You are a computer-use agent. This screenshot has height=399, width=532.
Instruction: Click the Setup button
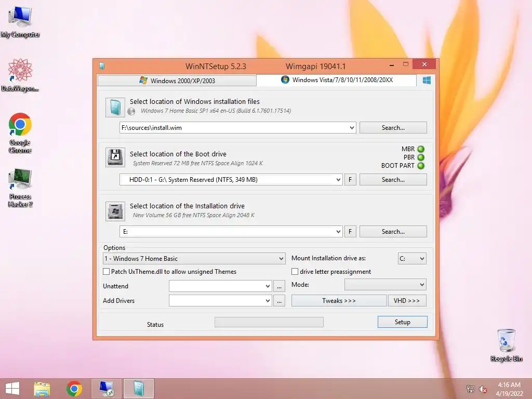pos(403,322)
